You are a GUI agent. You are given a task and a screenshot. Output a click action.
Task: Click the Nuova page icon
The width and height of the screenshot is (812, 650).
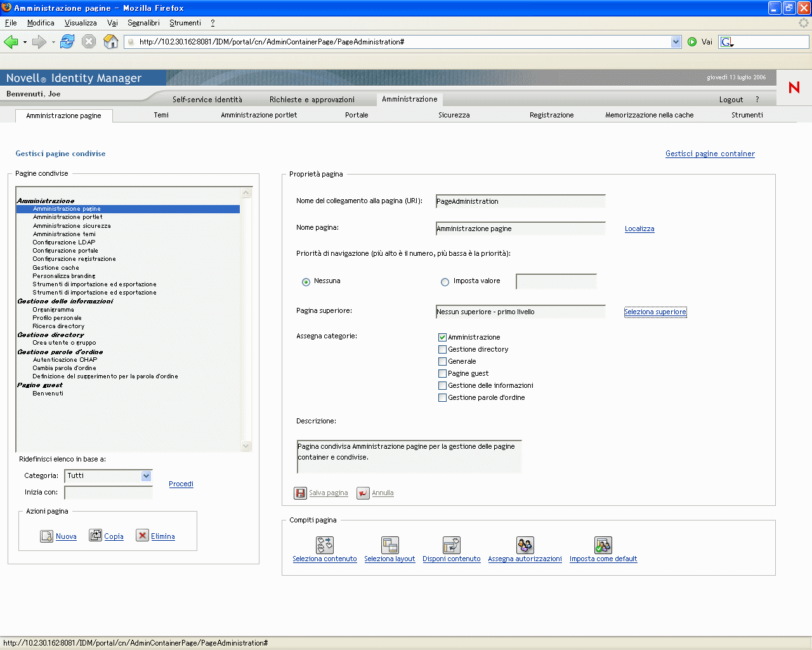pos(46,536)
